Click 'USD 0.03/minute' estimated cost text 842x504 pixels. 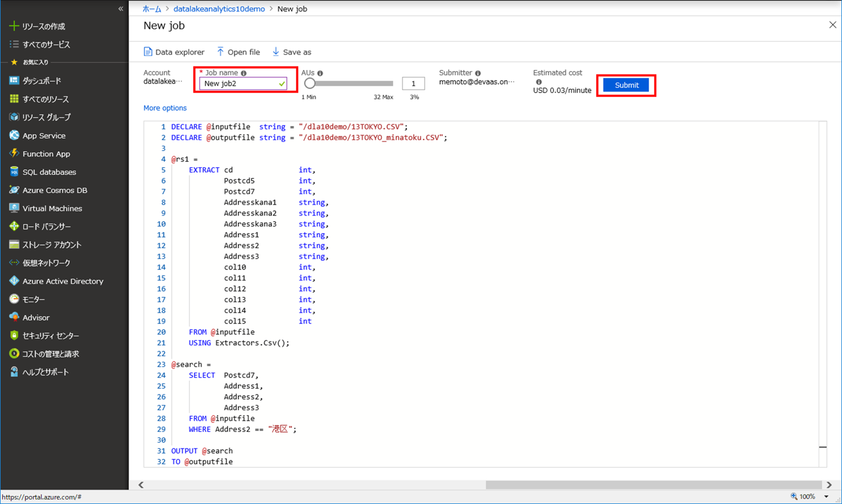click(562, 90)
